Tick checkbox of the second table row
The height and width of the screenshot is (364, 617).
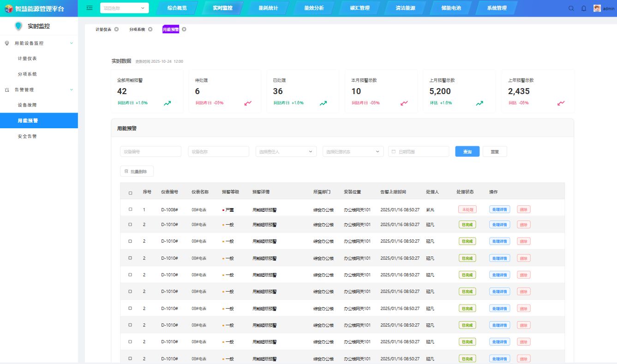click(x=130, y=225)
